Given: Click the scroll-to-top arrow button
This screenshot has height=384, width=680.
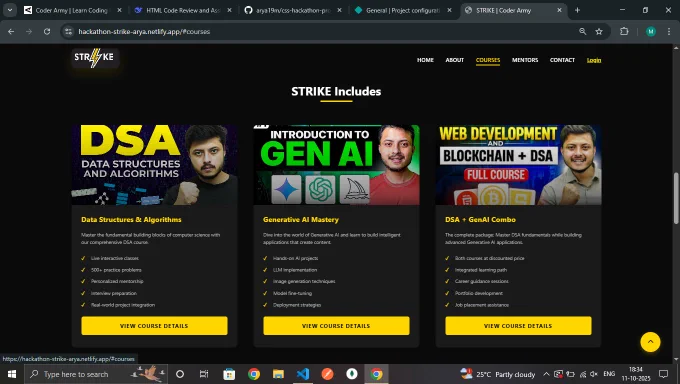Looking at the screenshot, I should [x=650, y=342].
